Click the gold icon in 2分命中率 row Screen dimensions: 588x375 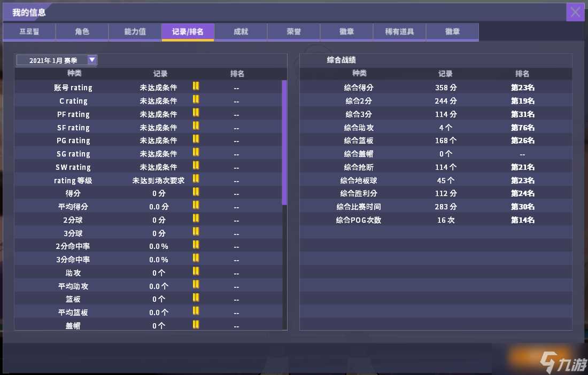tap(196, 246)
